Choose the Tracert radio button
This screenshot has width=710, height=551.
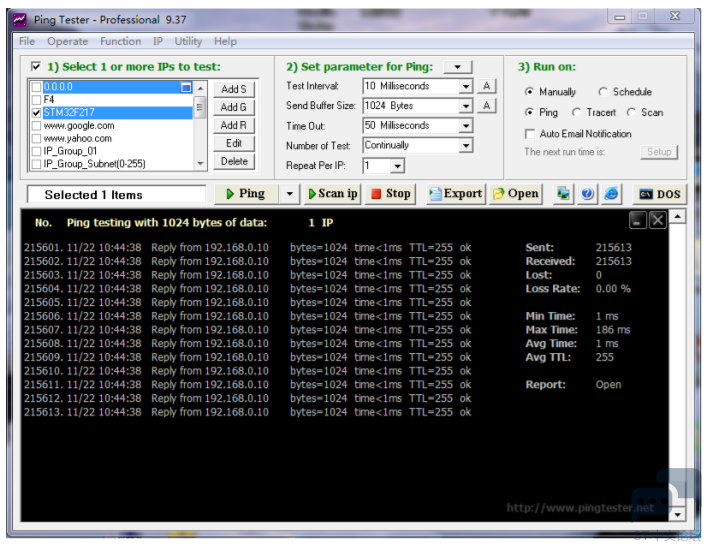(577, 113)
